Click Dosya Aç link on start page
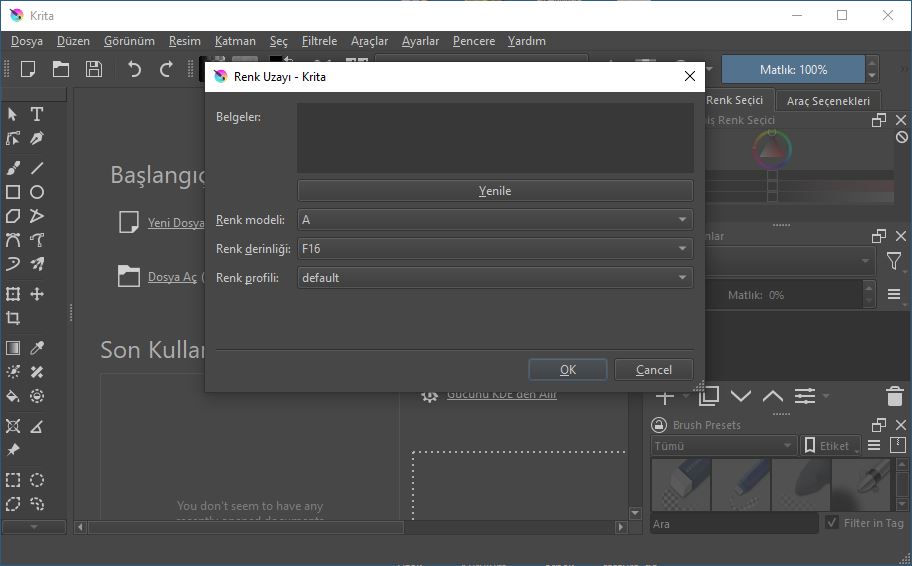Screen dimensions: 912x566 tap(172, 277)
